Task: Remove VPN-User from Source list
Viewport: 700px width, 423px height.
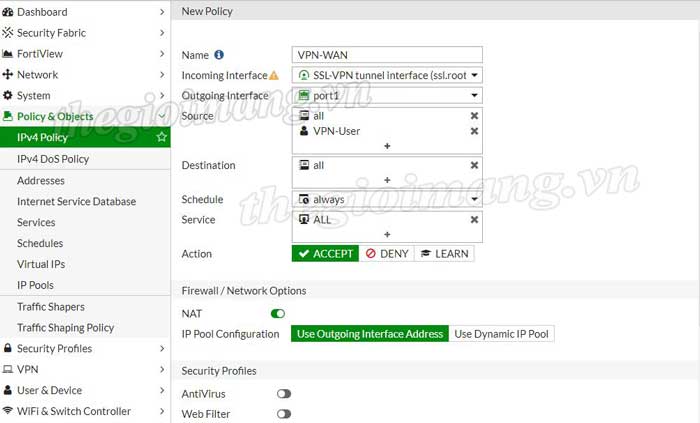Action: coord(474,131)
